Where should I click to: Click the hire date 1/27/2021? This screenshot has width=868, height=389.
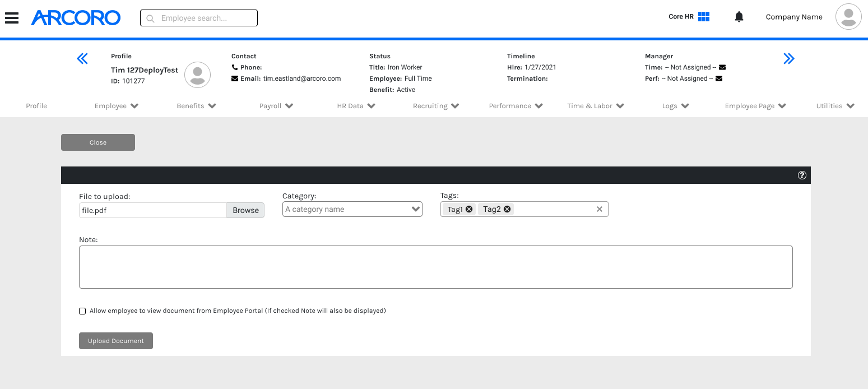pyautogui.click(x=540, y=67)
